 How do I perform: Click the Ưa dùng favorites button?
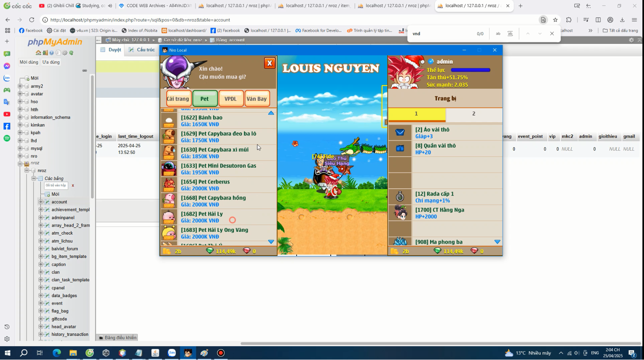(51, 62)
